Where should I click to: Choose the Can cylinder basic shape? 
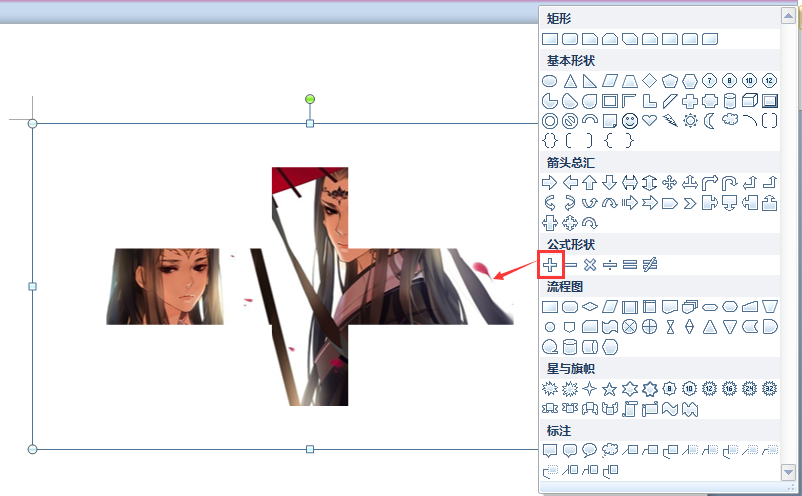click(x=729, y=101)
